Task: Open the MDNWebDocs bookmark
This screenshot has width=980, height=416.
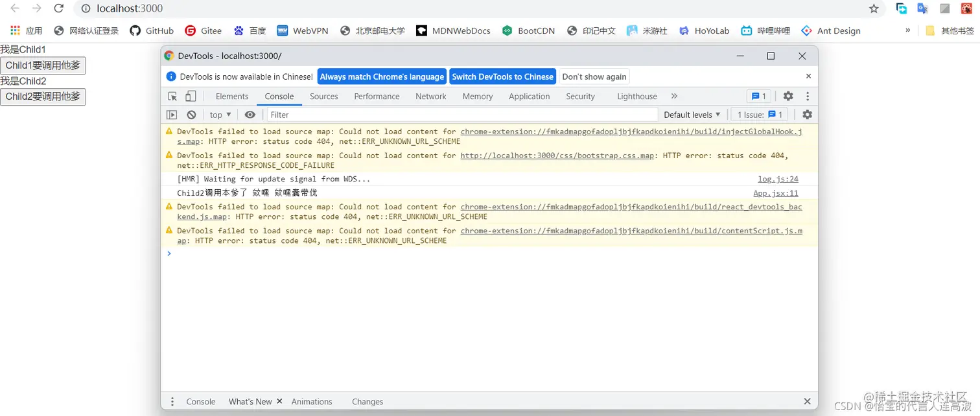Action: (453, 30)
